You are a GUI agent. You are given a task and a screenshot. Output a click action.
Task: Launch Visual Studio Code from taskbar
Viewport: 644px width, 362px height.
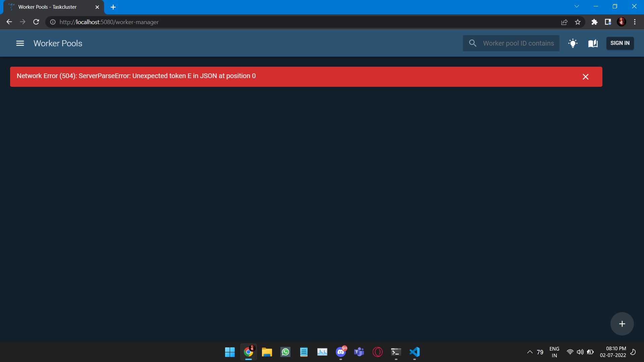(x=415, y=352)
